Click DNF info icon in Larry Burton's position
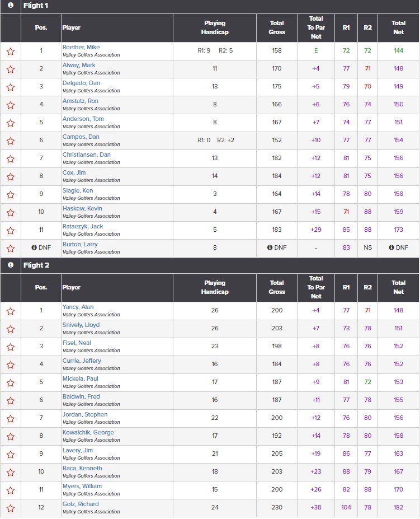The height and width of the screenshot is (519, 420). pos(34,247)
